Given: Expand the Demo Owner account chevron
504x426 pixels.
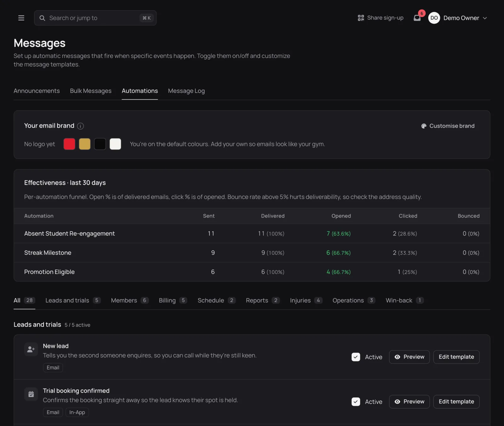Looking at the screenshot, I should click(x=485, y=18).
